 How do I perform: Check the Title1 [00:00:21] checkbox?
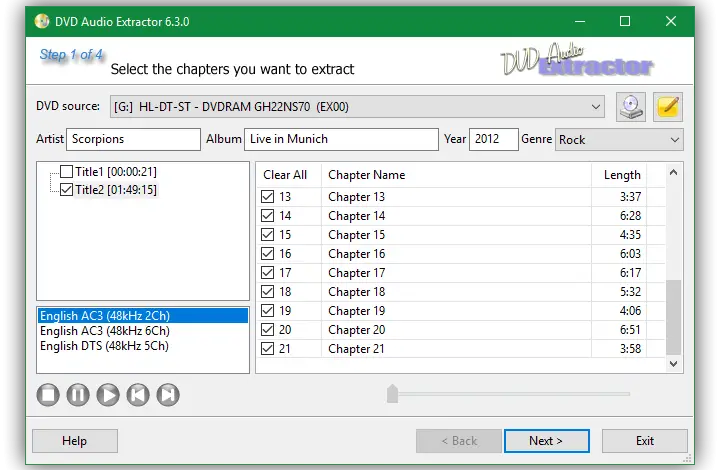pyautogui.click(x=67, y=172)
